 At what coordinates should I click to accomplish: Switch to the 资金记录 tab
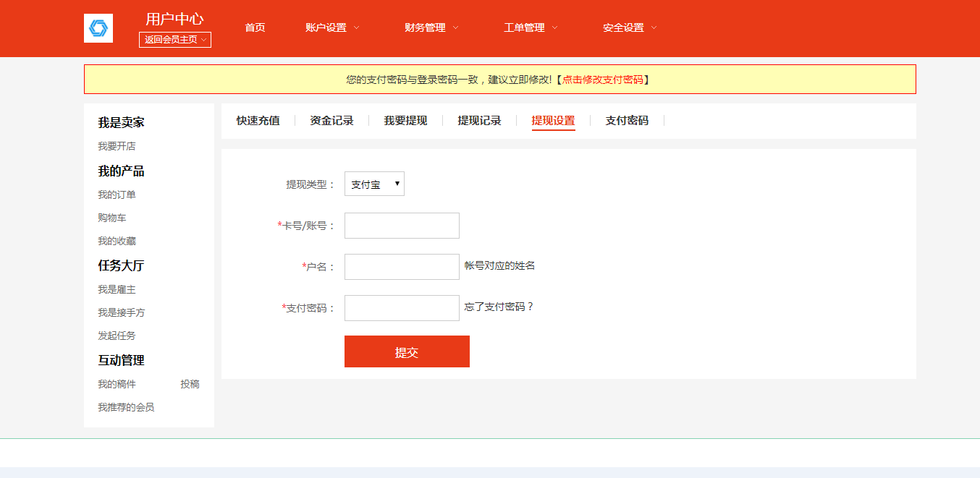coord(331,121)
